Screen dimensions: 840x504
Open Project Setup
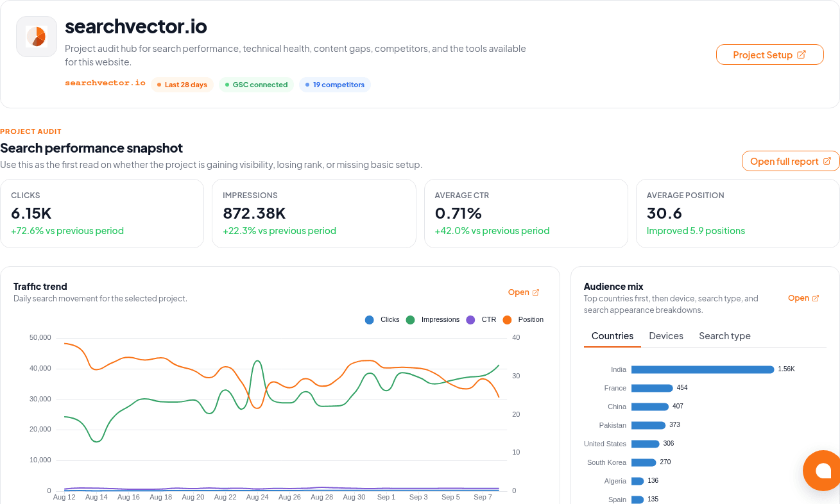coord(769,55)
